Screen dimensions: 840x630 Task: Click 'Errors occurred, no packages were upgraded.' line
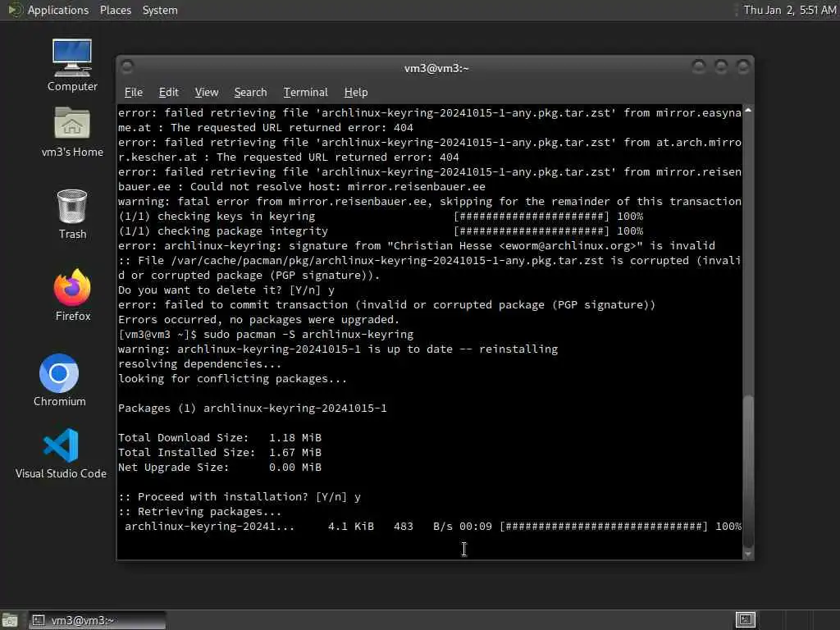258,319
